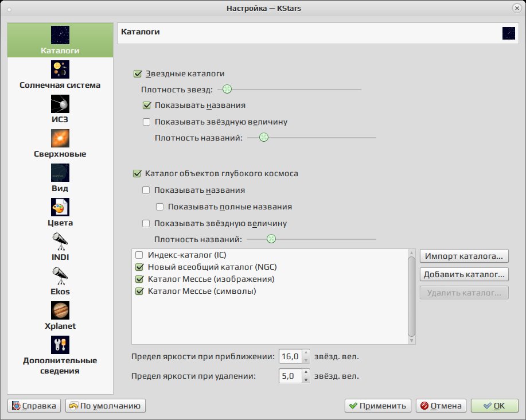Open the Ekos telescope icon

pyautogui.click(x=60, y=276)
